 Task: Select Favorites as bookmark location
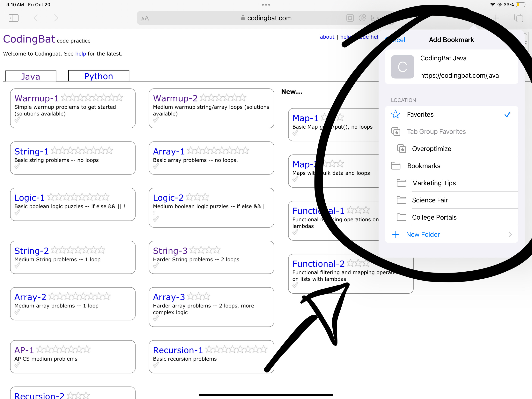click(451, 115)
